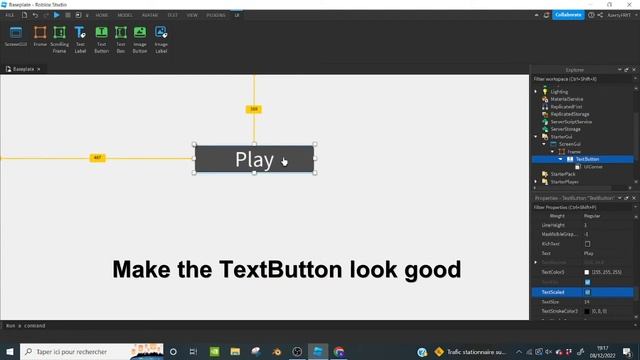Click the refresh icon left of Collaborate
The image size is (640, 360).
(x=546, y=15)
